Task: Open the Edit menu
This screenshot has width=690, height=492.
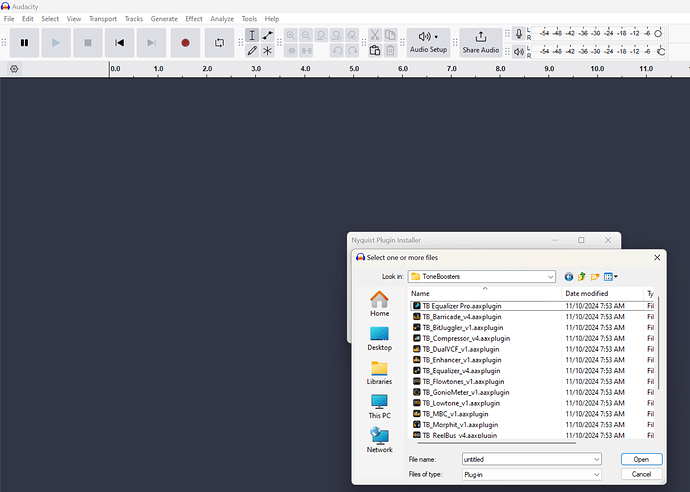Action: 28,19
